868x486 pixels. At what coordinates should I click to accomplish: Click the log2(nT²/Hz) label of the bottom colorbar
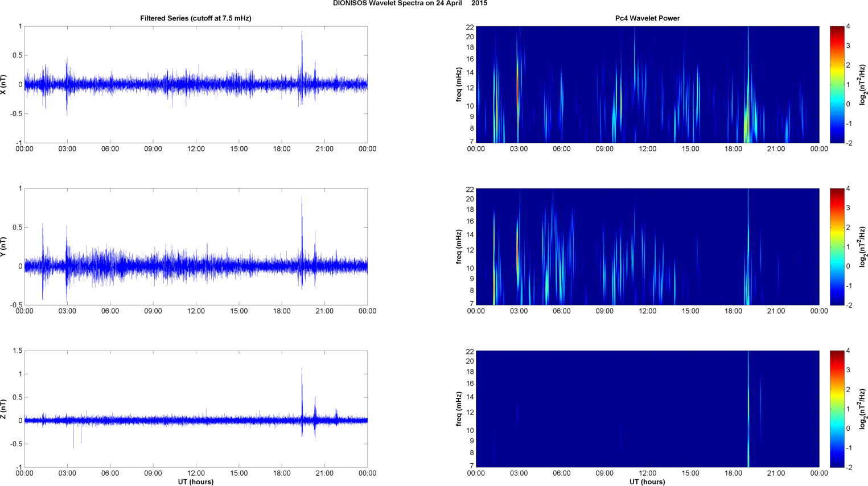863,409
